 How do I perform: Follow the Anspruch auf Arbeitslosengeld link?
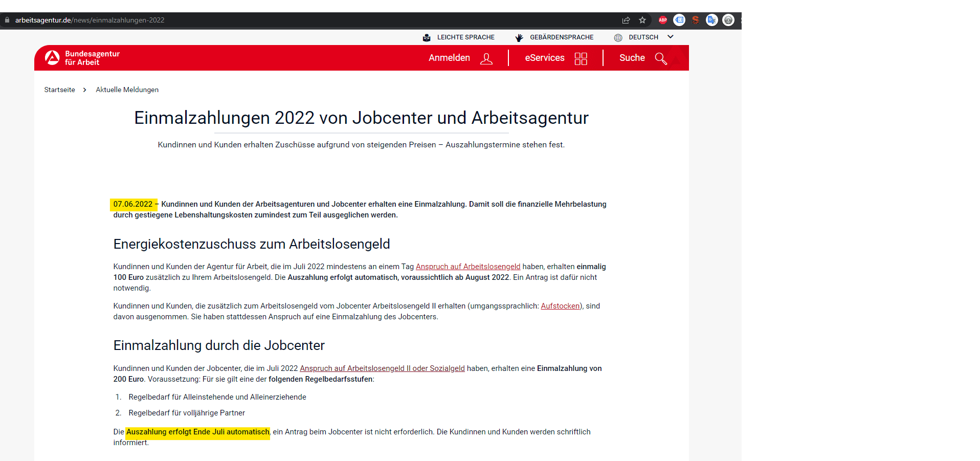pos(468,267)
